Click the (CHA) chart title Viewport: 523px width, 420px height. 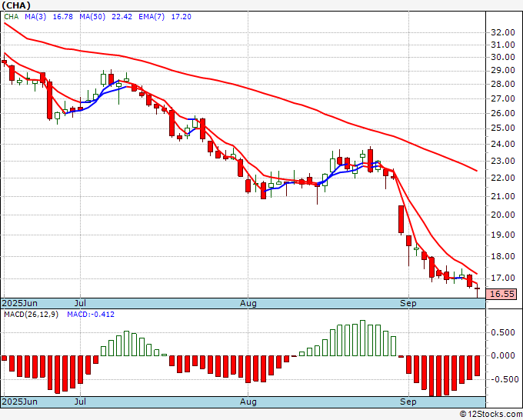(16, 5)
